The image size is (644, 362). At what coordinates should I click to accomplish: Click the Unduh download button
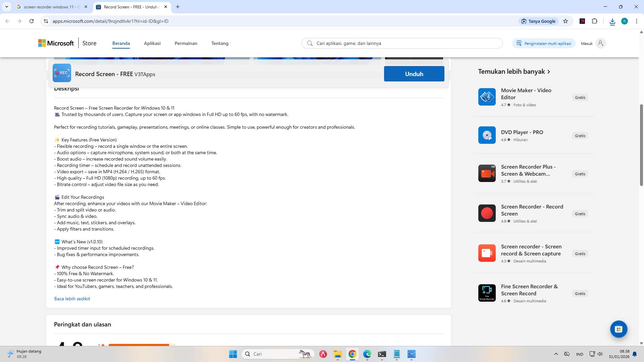click(414, 74)
